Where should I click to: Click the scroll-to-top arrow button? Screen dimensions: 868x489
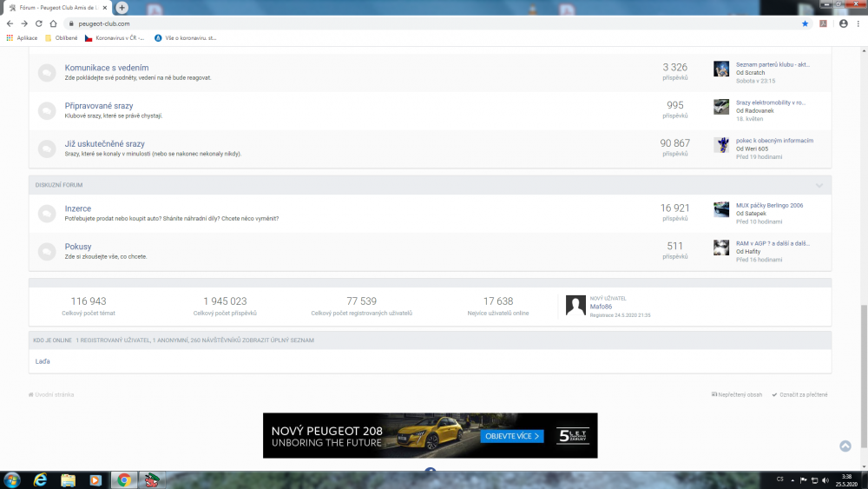(845, 446)
